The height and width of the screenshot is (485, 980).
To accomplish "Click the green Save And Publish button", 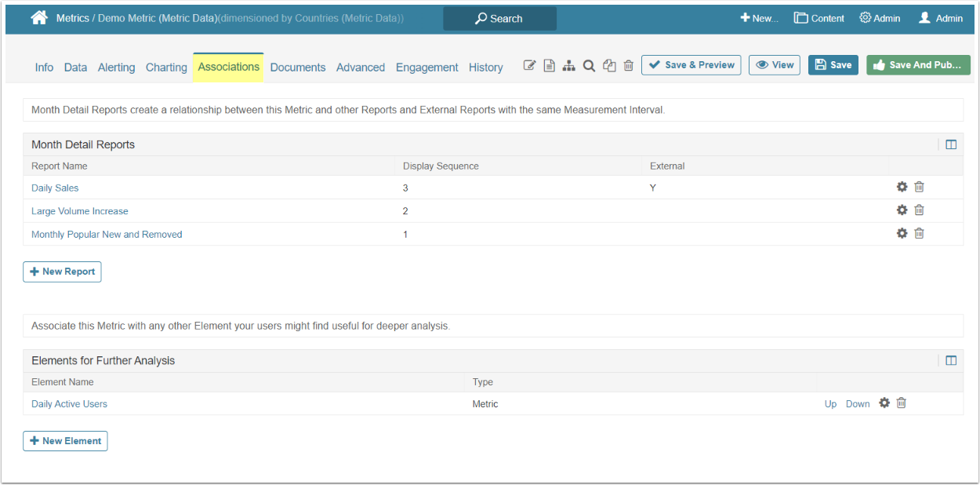I will [918, 65].
